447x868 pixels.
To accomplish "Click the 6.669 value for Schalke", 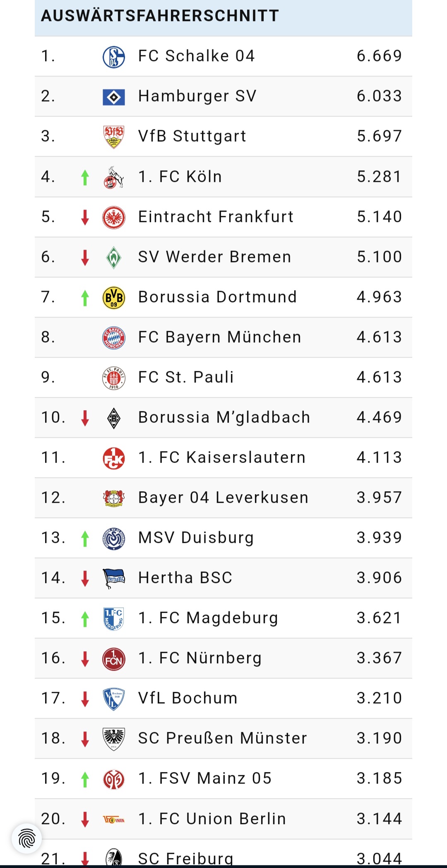I will click(x=379, y=56).
